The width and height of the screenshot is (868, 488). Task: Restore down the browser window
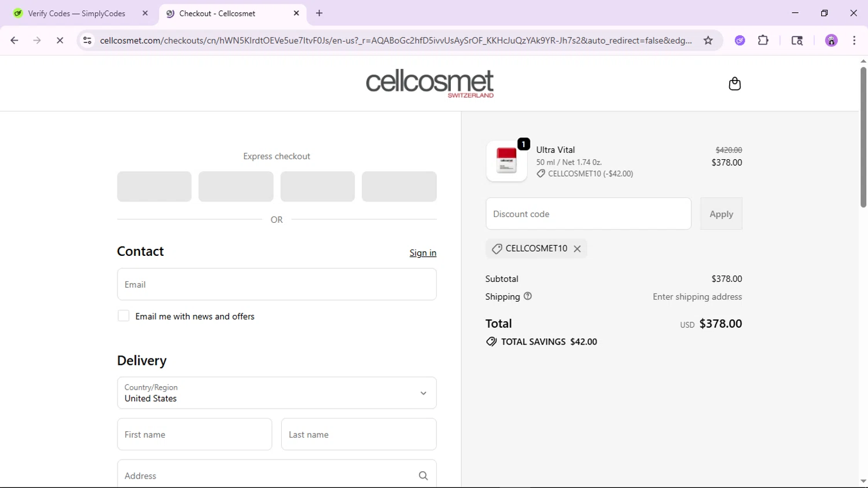click(x=825, y=13)
